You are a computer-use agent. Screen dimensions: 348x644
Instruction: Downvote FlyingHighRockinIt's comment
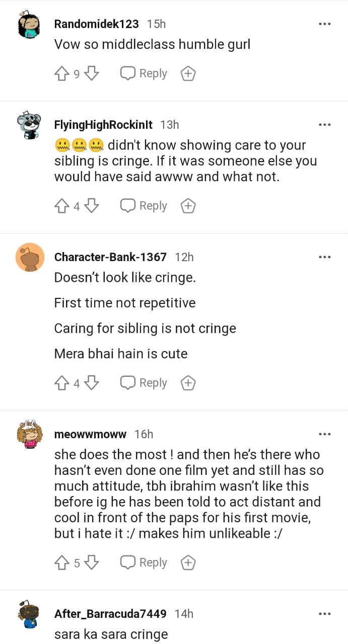click(x=91, y=206)
